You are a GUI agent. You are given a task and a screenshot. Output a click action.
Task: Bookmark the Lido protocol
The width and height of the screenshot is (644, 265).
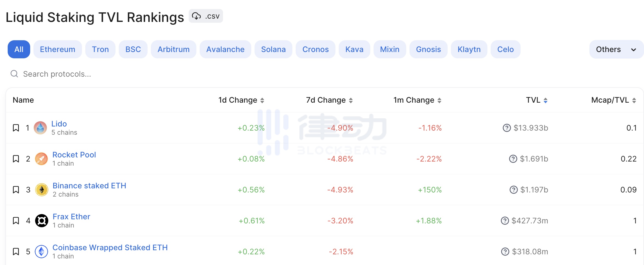(x=16, y=128)
